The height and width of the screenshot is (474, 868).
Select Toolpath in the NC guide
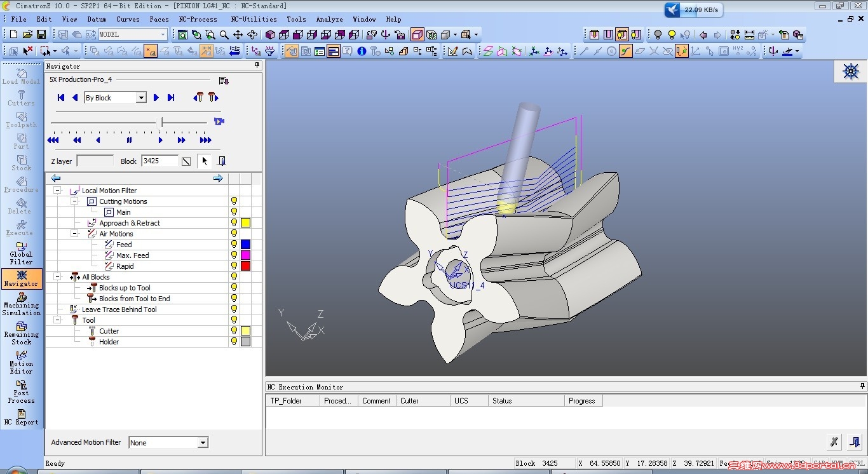tap(21, 120)
